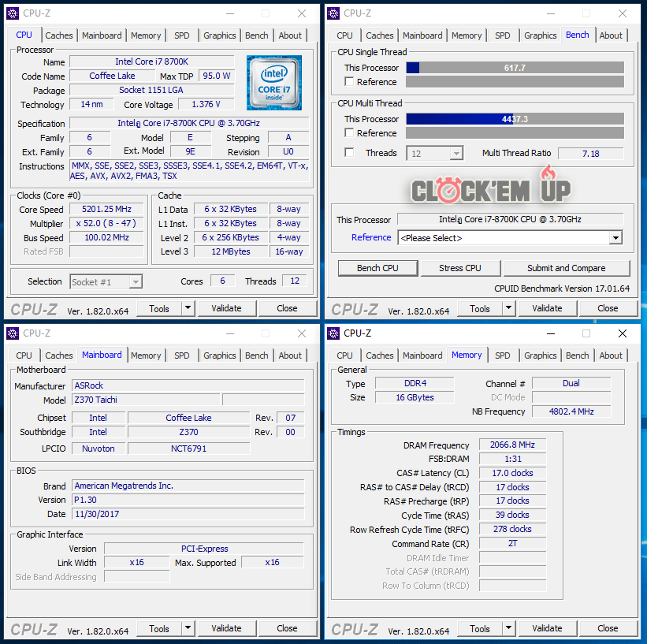647x644 pixels.
Task: Click the CPU-Z title bar icon in CPU tab window
Action: tap(13, 13)
